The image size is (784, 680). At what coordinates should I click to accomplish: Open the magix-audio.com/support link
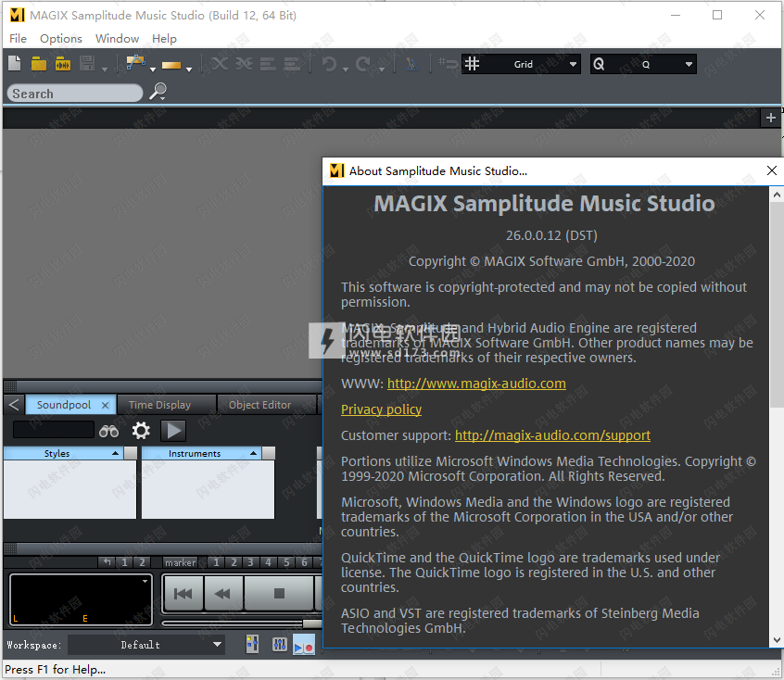[552, 435]
